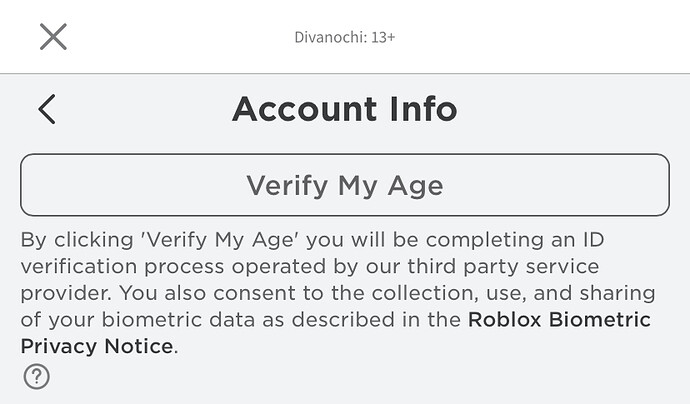Return to previous settings via back arrow
This screenshot has width=690, height=404.
point(47,109)
